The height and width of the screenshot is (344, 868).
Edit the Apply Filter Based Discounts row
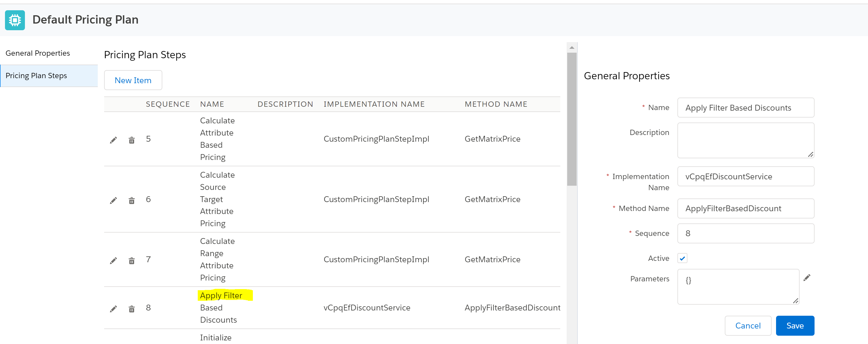coord(113,309)
